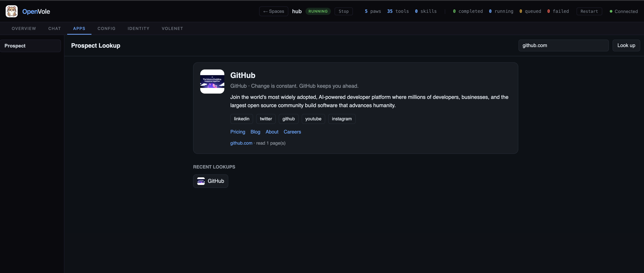Click the OpenVole brand name
Viewport: 644px width, 273px height.
tap(36, 11)
